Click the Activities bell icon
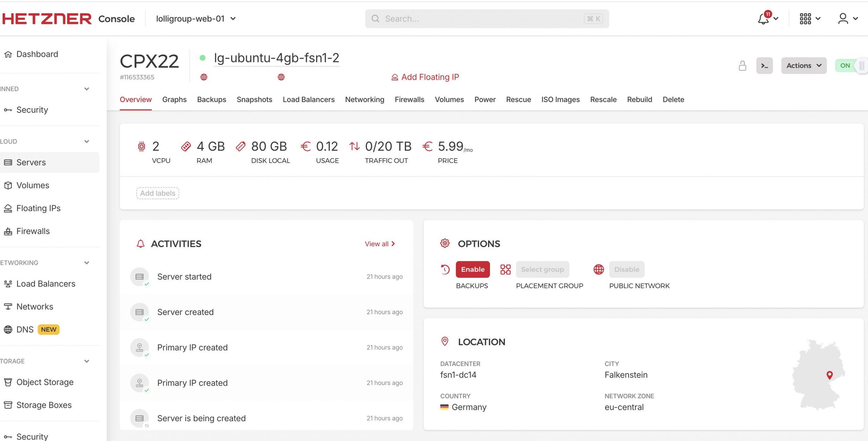Image resolution: width=868 pixels, height=441 pixels. click(x=140, y=244)
